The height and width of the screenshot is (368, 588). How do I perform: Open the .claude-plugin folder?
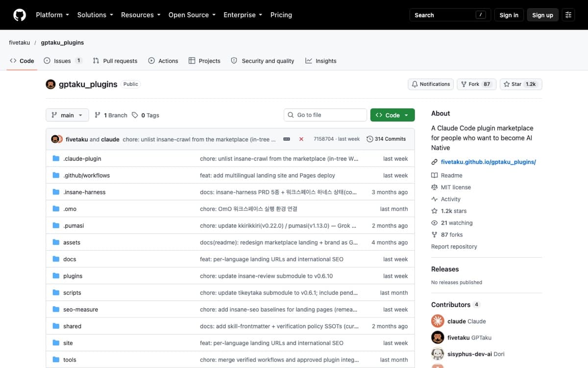click(82, 159)
